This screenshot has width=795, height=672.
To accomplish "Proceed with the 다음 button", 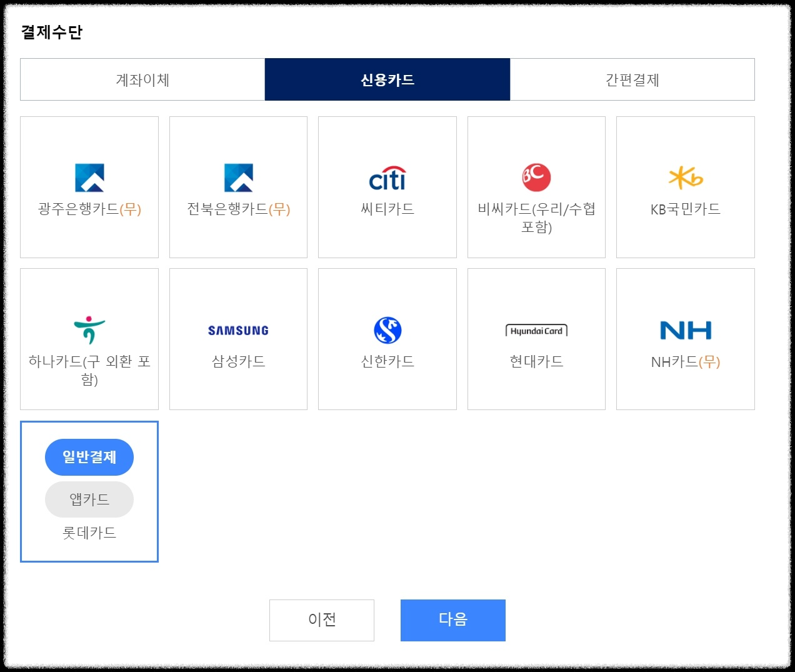I will click(453, 620).
